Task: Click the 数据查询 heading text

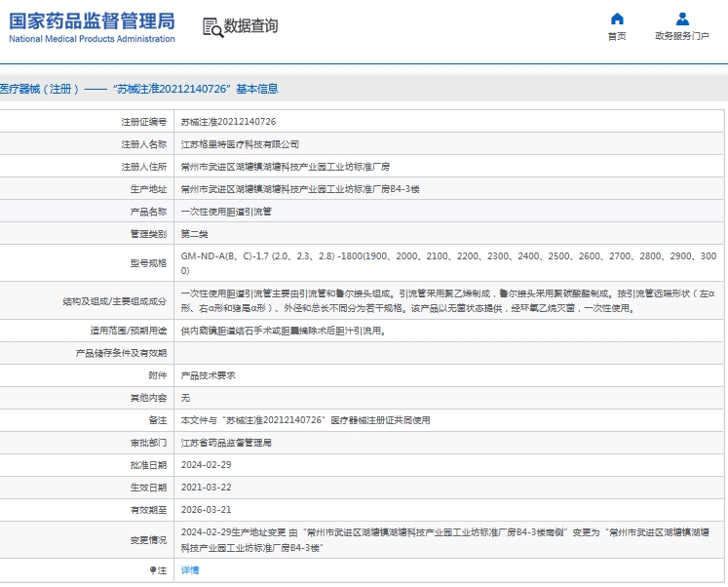Action: click(x=250, y=26)
